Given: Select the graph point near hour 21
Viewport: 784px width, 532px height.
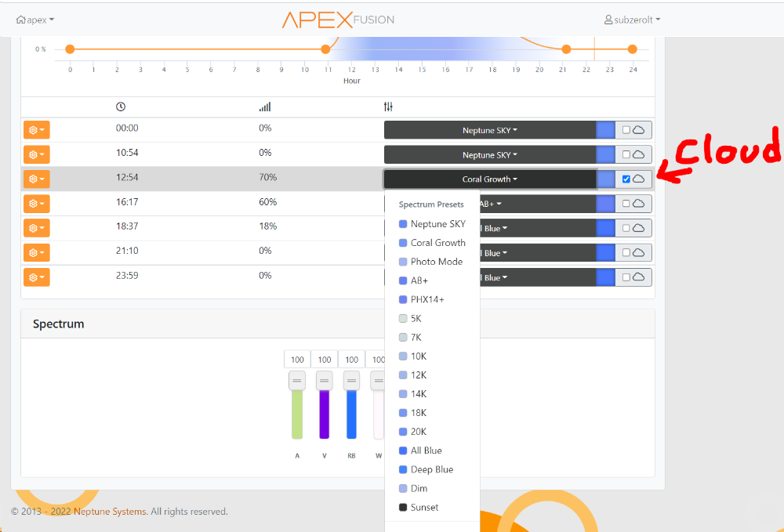Looking at the screenshot, I should (x=566, y=49).
